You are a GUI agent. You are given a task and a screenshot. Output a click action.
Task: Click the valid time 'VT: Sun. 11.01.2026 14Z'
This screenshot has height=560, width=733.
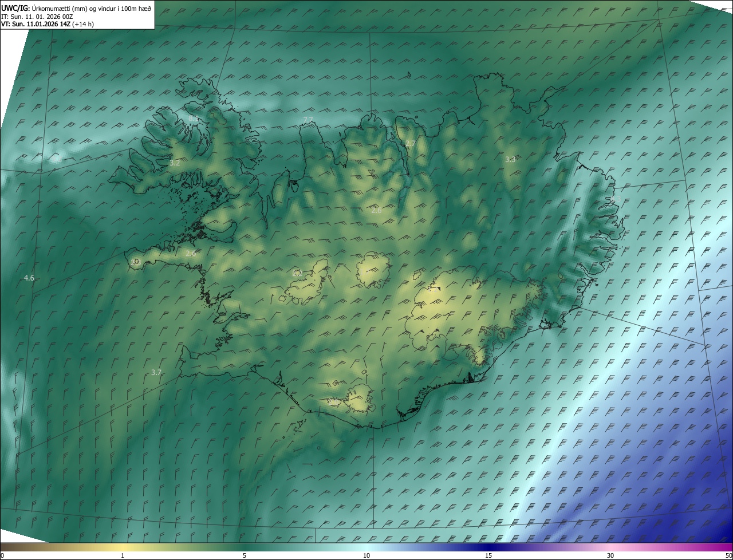(x=36, y=24)
